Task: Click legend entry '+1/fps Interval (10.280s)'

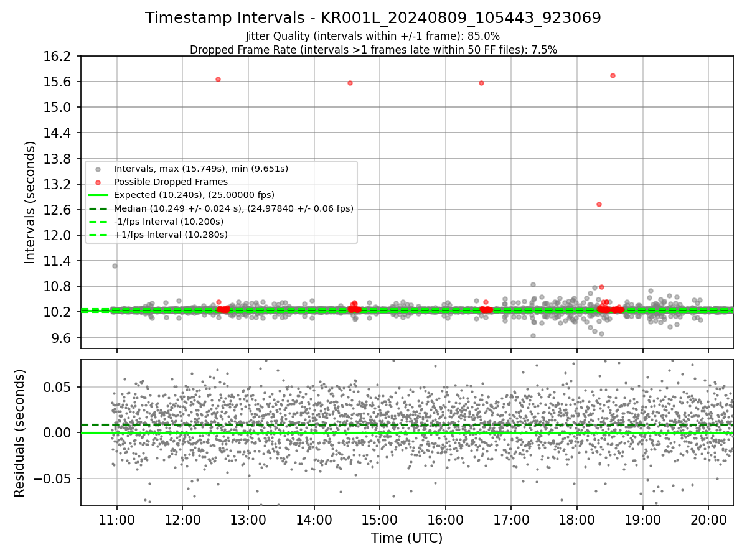Action: pos(171,235)
